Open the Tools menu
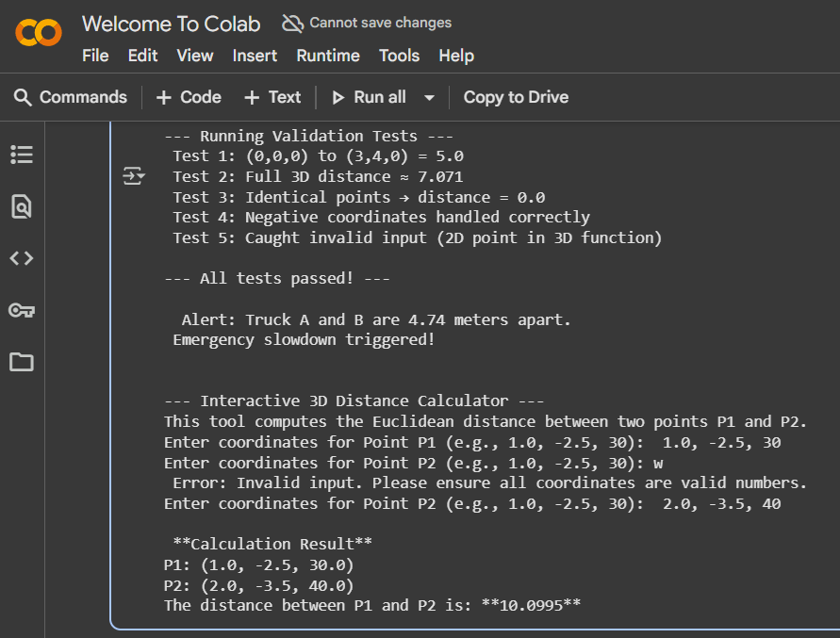This screenshot has height=638, width=840. point(399,56)
